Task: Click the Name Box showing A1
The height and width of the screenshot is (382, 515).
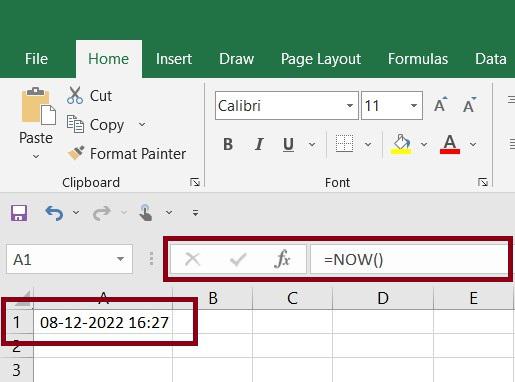Action: pos(69,259)
